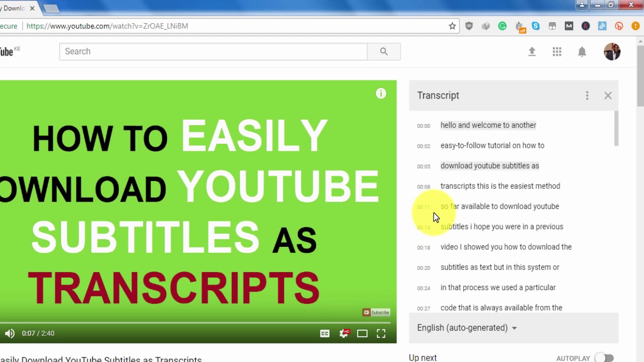The height and width of the screenshot is (362, 644).
Task: Click the 00:18 transcript timestamp
Action: point(424,248)
